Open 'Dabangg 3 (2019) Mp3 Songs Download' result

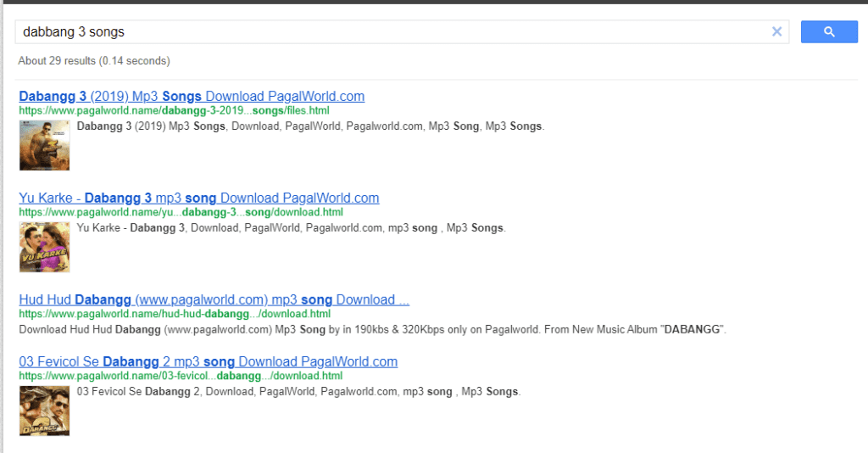[192, 97]
